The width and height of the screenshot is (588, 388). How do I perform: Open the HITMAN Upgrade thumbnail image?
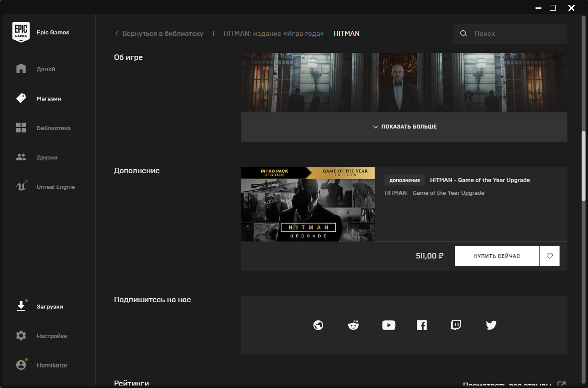pos(307,204)
